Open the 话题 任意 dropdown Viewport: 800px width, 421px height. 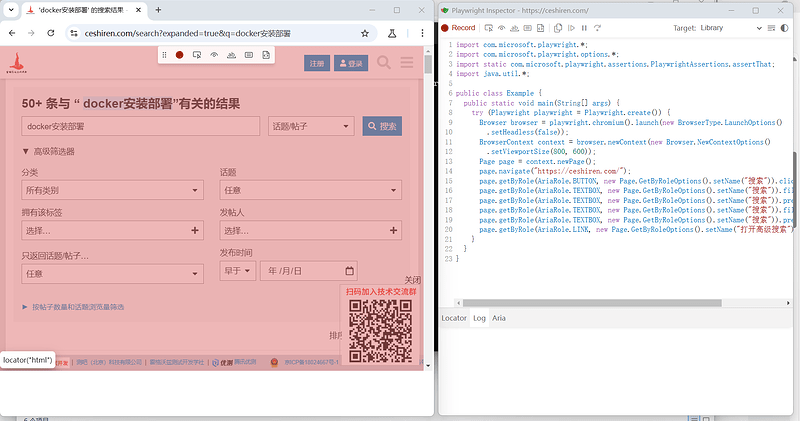[311, 190]
